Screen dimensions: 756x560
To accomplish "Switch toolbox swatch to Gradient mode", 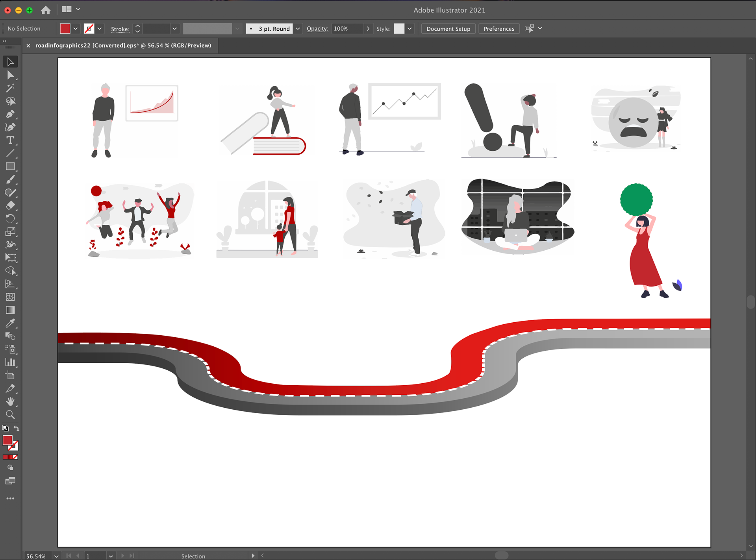I will tap(11, 457).
